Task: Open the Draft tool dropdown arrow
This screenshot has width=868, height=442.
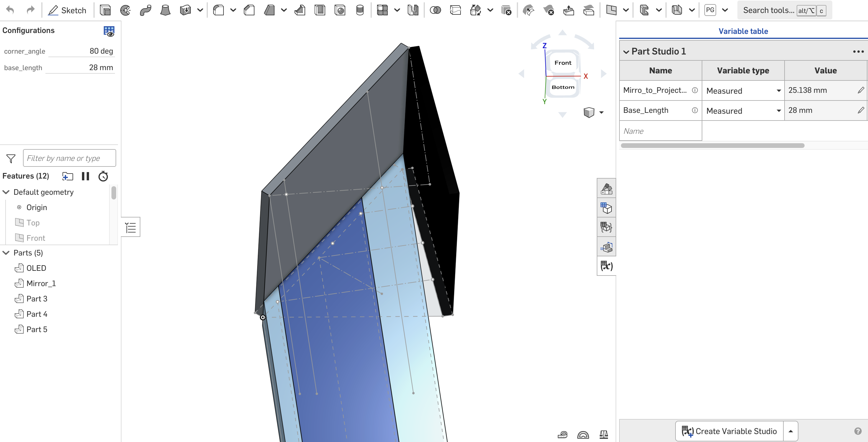Action: click(284, 10)
